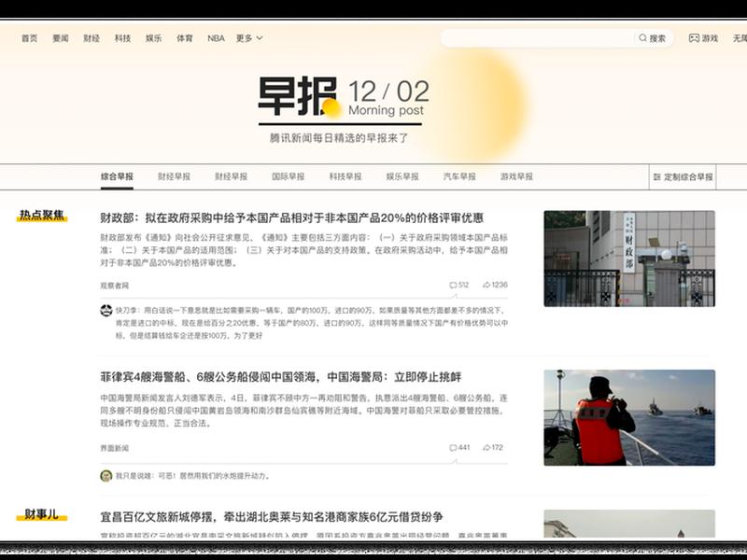This screenshot has width=747, height=560.
Task: Open 要闻 in top navigation
Action: [x=61, y=38]
